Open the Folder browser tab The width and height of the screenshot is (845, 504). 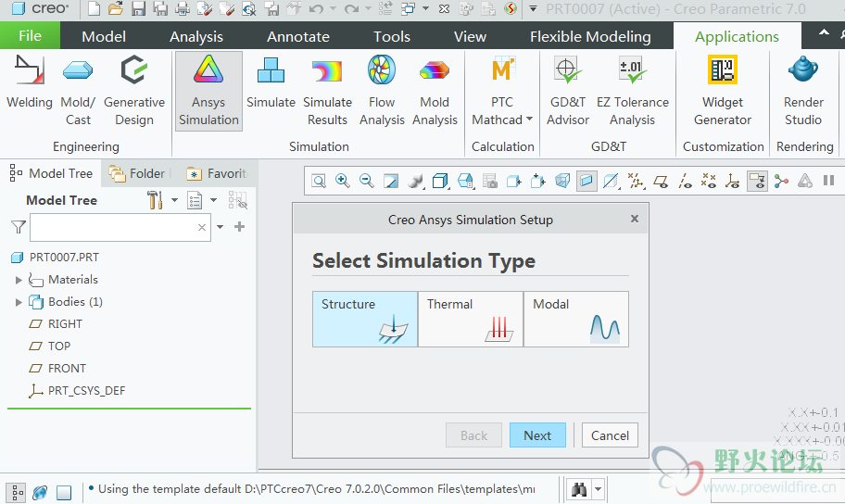coord(138,173)
